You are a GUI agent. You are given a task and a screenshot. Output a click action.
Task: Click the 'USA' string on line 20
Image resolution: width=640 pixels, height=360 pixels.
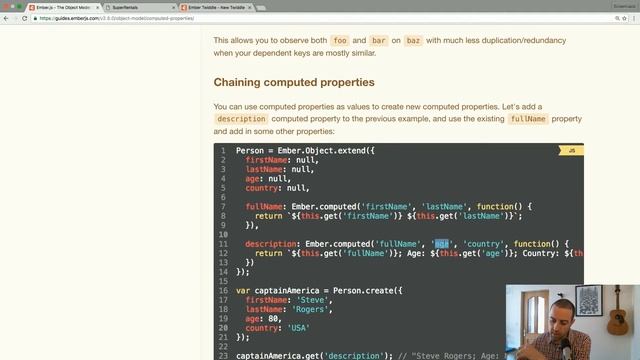click(x=298, y=328)
